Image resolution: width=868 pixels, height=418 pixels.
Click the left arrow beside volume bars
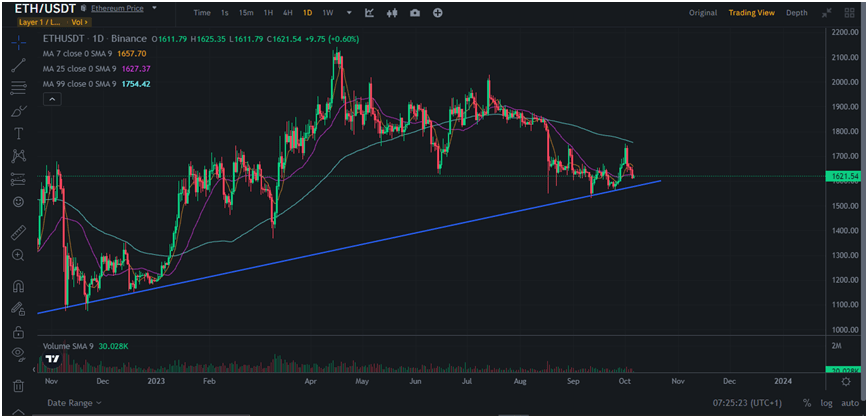(34, 369)
